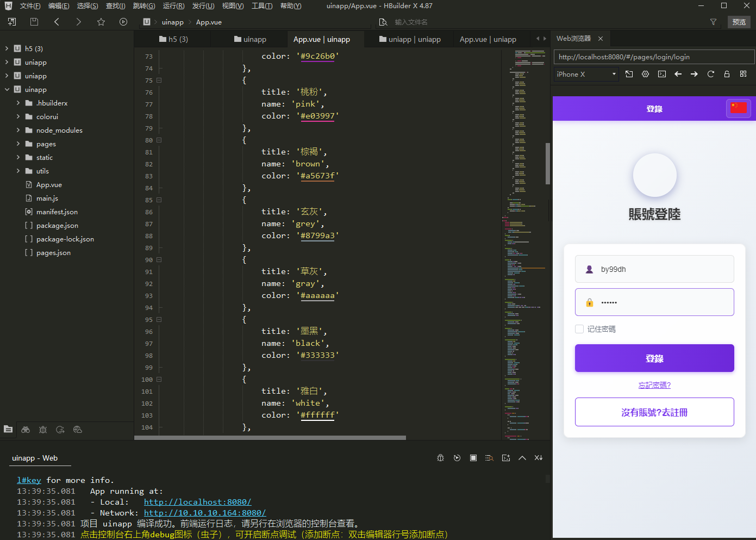Collapse console panel with up chevron
The image size is (756, 540).
point(522,458)
